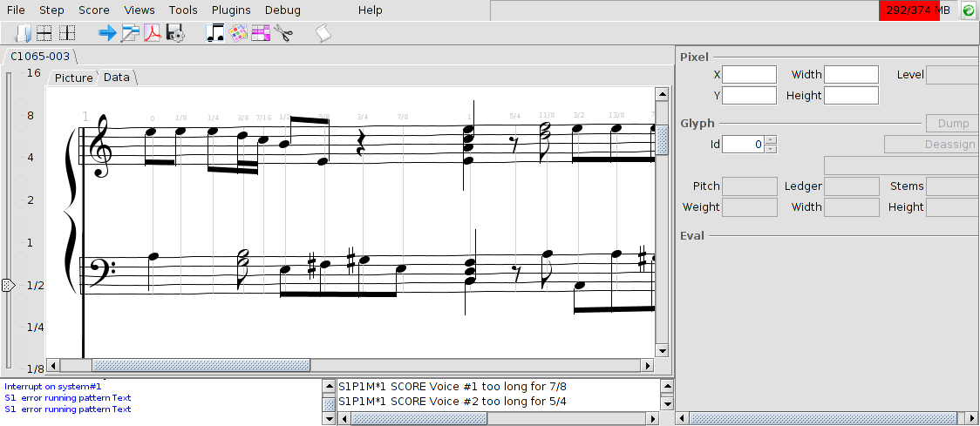The height and width of the screenshot is (426, 980).
Task: Click the green refresh icon beside memory meter
Action: point(969,10)
